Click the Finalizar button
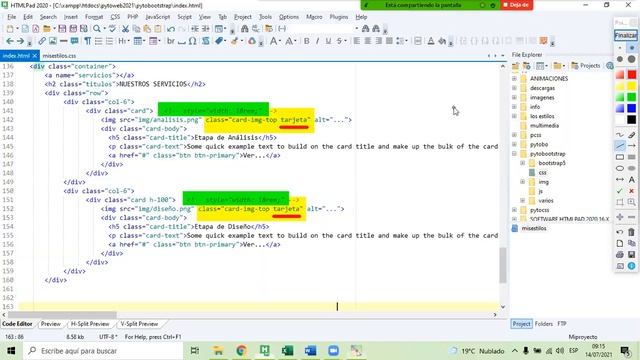 coord(626,35)
